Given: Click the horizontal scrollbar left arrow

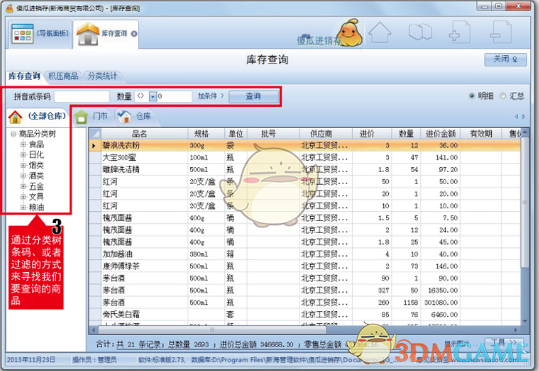Looking at the screenshot, I should pos(94,330).
